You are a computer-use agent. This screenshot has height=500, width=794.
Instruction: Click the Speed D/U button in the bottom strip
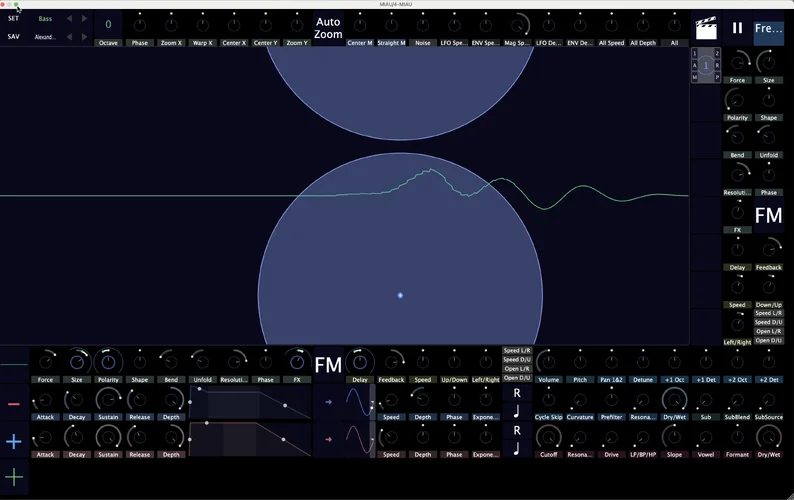tap(517, 360)
